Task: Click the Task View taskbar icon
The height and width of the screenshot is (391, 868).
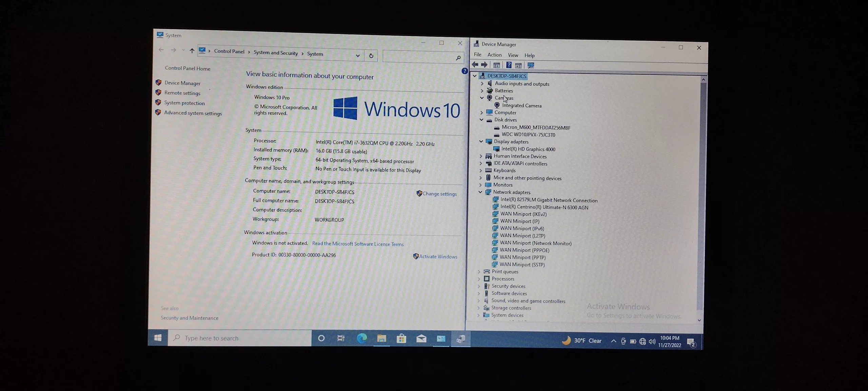Action: pos(341,338)
